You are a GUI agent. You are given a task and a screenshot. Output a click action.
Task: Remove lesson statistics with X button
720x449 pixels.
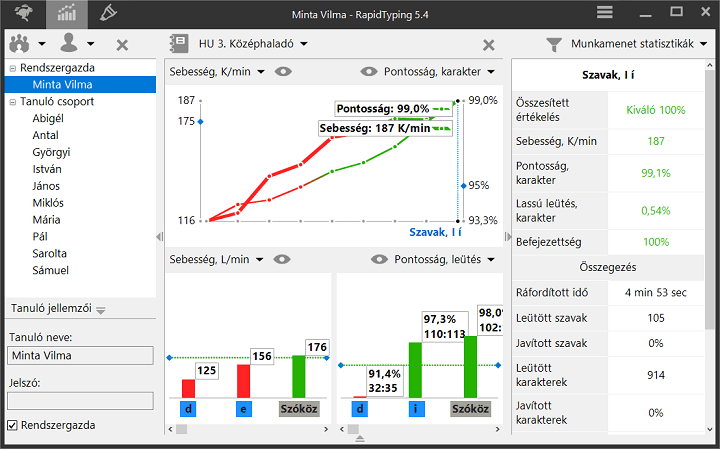[x=489, y=45]
